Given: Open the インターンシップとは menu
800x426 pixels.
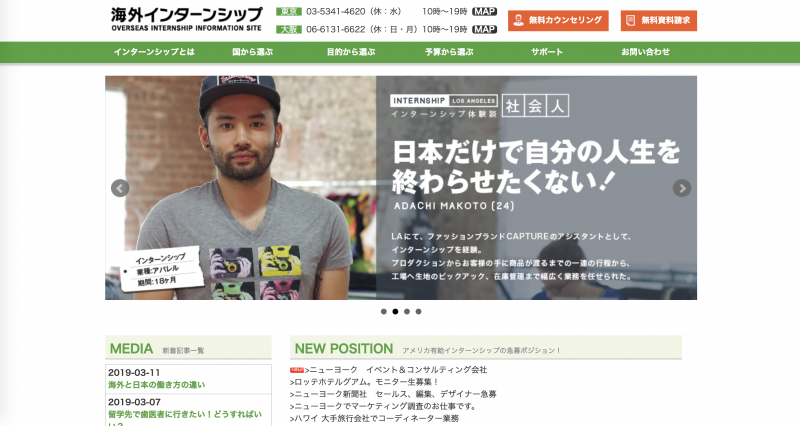Looking at the screenshot, I should (x=154, y=52).
